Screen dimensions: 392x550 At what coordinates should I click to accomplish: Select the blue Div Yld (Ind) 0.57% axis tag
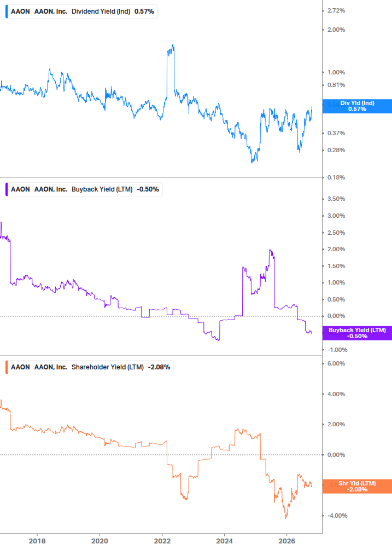(357, 106)
